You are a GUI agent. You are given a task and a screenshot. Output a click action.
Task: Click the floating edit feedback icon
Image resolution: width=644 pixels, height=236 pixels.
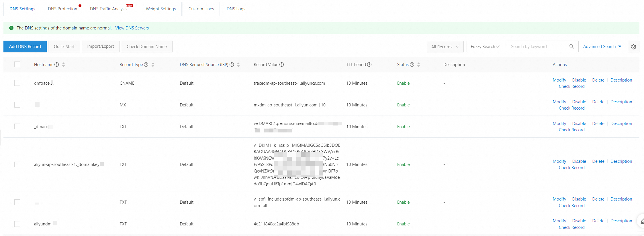pos(642,221)
